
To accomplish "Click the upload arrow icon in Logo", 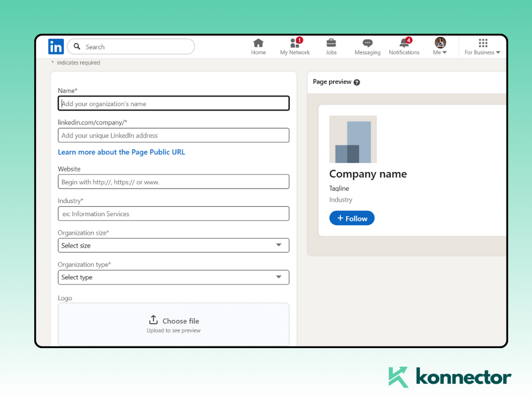I will [153, 320].
